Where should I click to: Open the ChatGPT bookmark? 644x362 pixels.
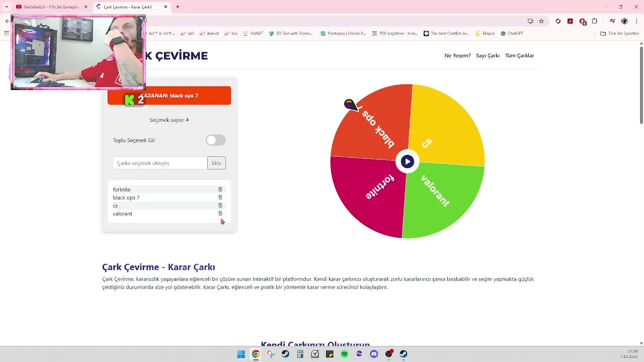point(512,34)
